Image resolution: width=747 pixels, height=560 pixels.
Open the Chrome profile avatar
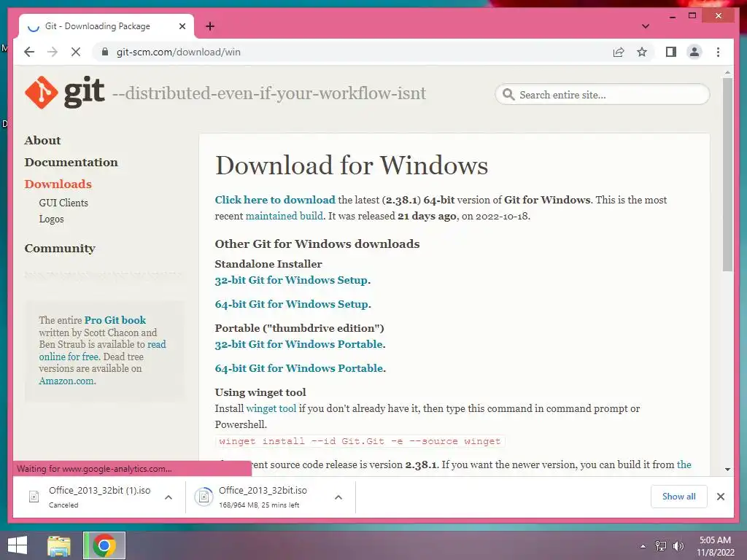694,52
